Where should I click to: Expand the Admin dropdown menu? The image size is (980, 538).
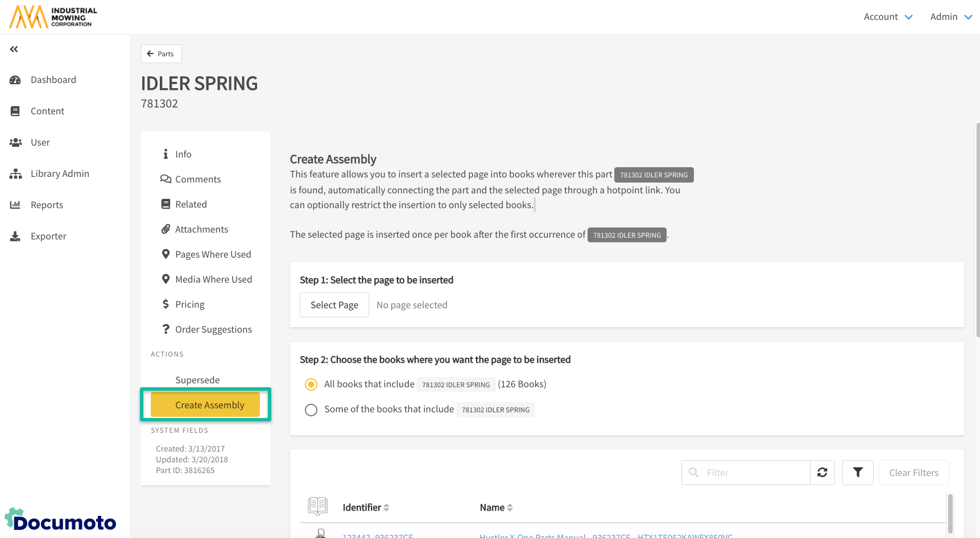pyautogui.click(x=950, y=17)
